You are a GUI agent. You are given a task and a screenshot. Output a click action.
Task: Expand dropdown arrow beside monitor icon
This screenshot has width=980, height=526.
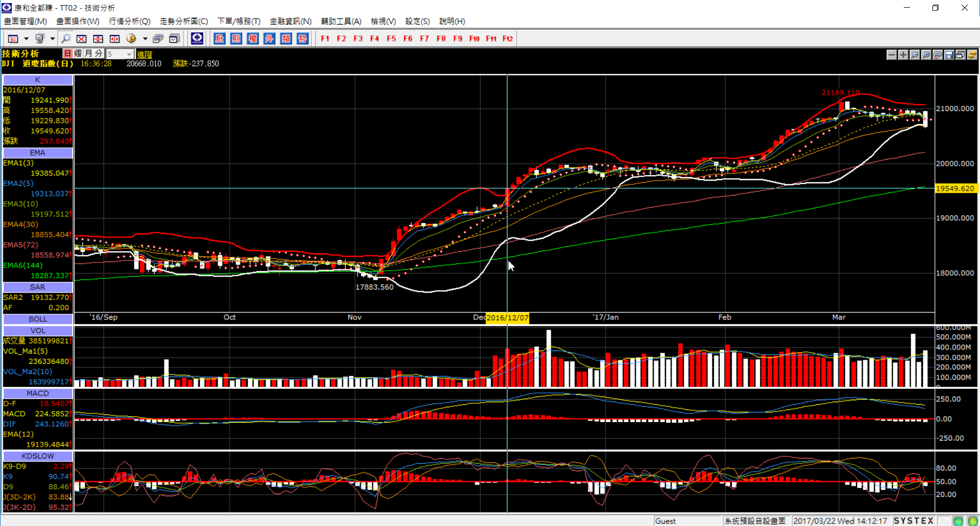click(x=52, y=38)
